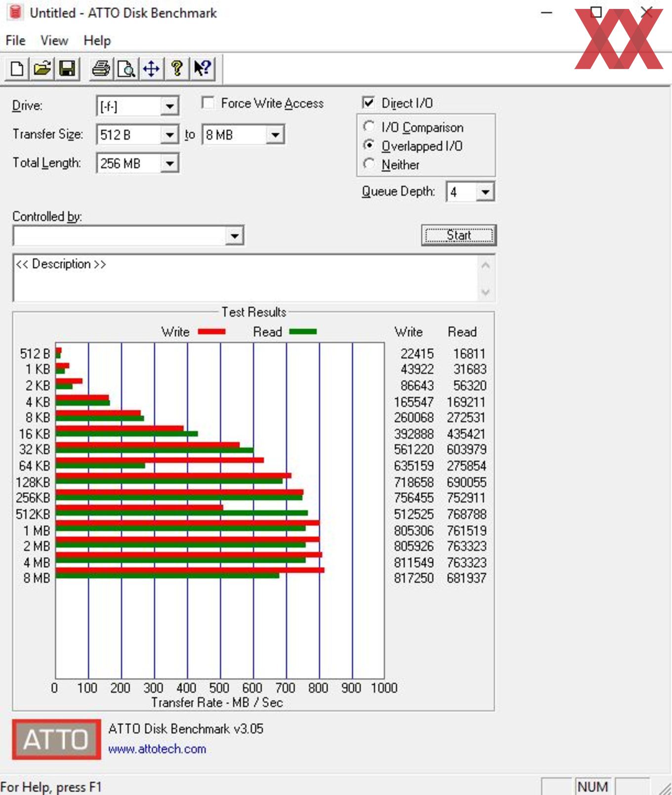Open Print Preview magnifier icon
The height and width of the screenshot is (795, 672).
126,69
